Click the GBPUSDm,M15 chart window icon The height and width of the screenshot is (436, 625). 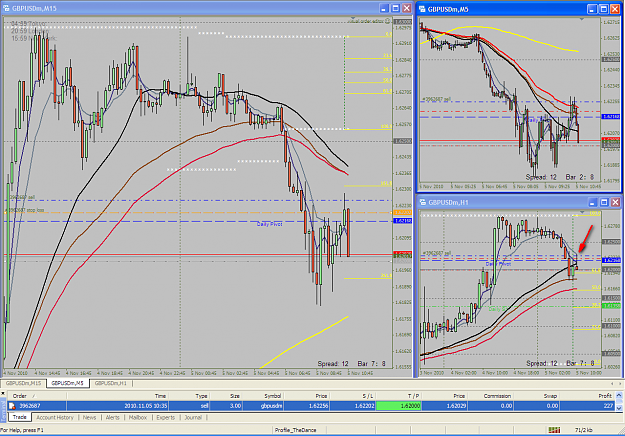tap(6, 8)
